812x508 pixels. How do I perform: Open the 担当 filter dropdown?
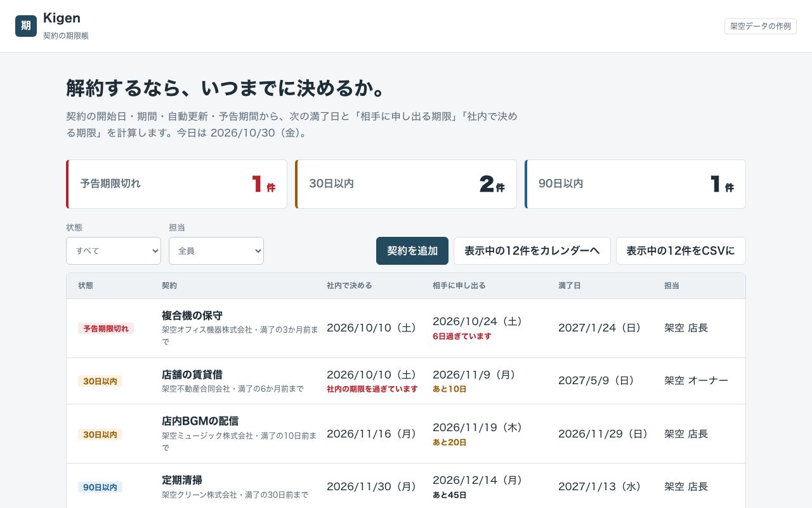[x=216, y=251]
